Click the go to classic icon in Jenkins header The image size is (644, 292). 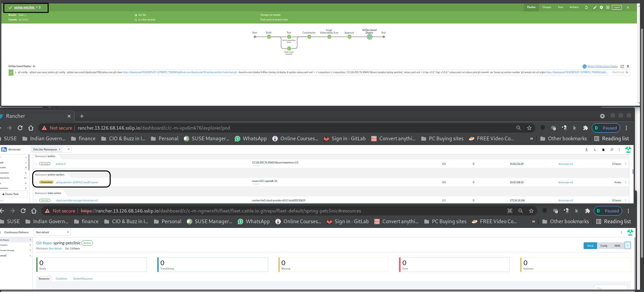point(608,7)
